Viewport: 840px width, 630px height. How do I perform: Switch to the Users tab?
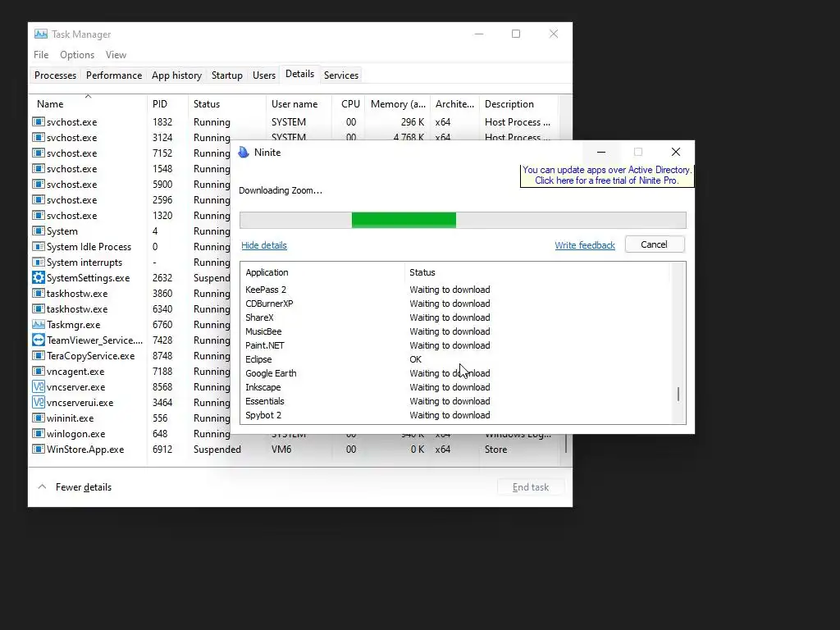pos(264,75)
